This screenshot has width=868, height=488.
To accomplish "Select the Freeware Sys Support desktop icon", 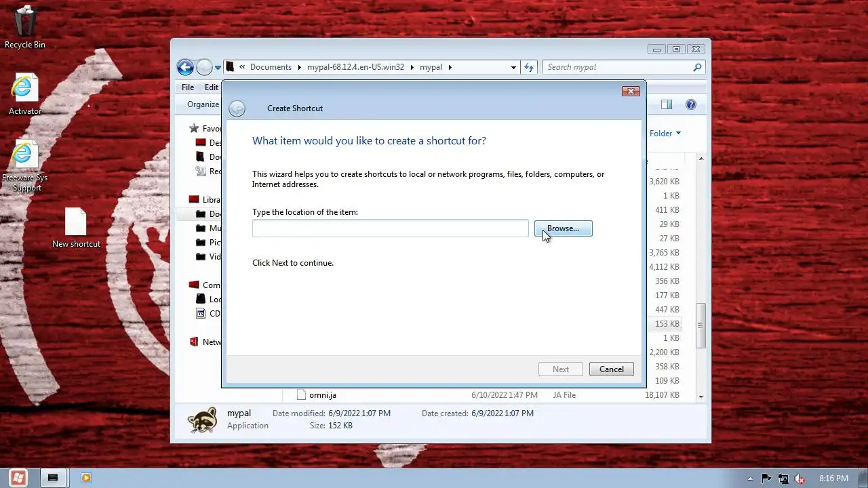I will click(x=25, y=166).
